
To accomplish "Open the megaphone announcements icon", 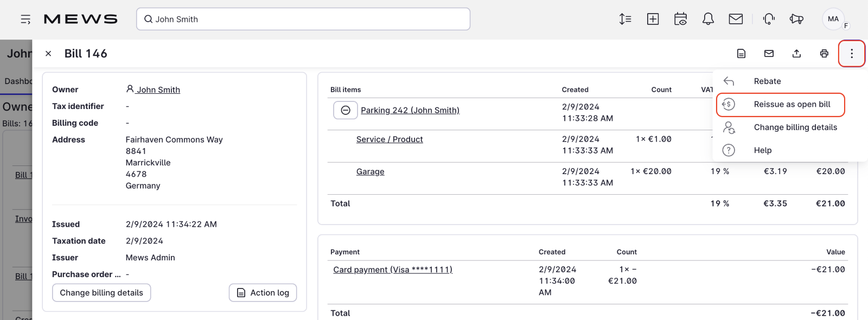I will 796,20.
